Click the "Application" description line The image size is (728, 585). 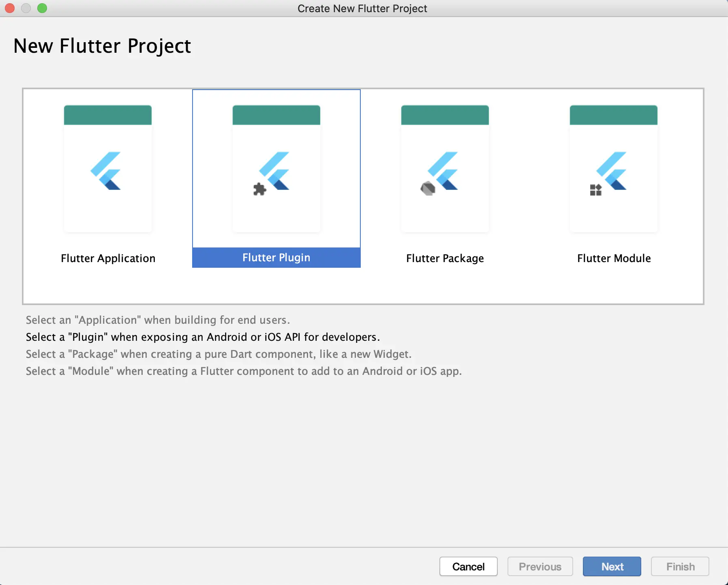(x=158, y=320)
